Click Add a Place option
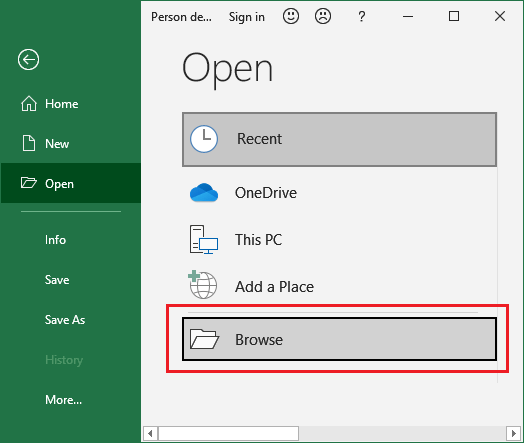 point(339,286)
